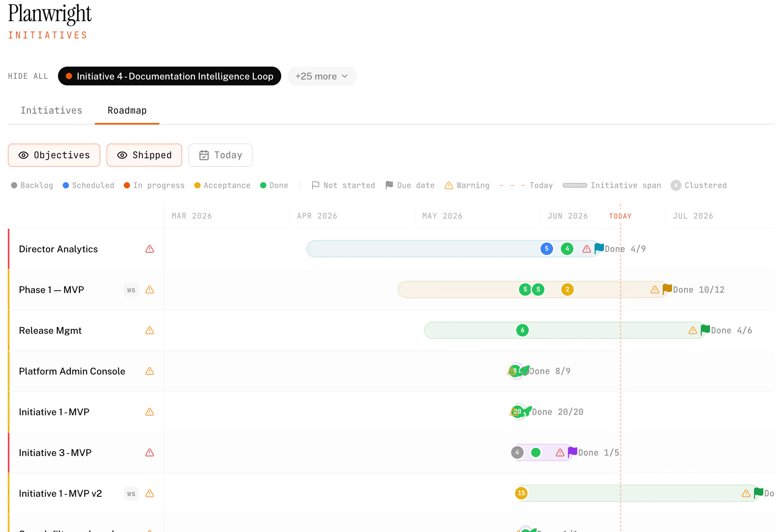Screen dimensions: 781x532
Task: Click green done cluster 4 on Director Analytics
Action: click(567, 249)
